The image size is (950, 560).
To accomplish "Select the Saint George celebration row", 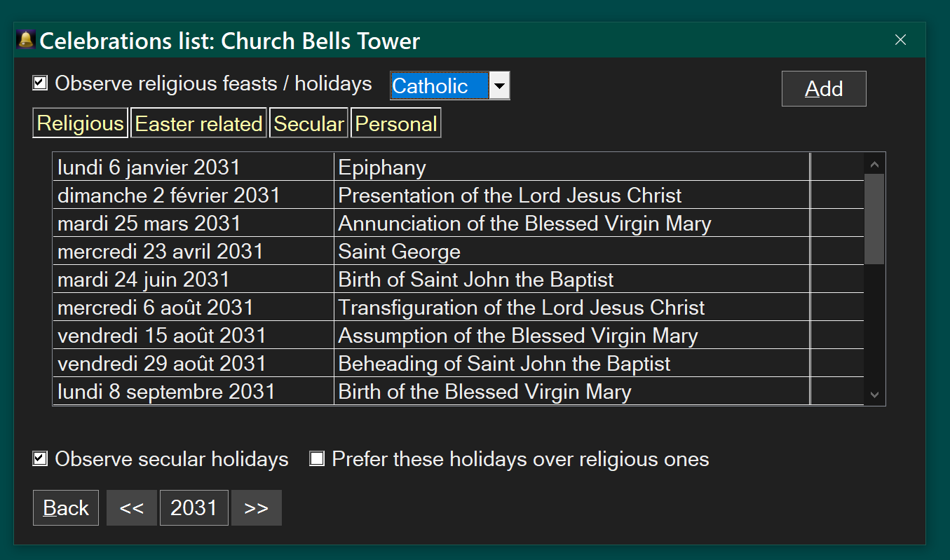I will [399, 252].
